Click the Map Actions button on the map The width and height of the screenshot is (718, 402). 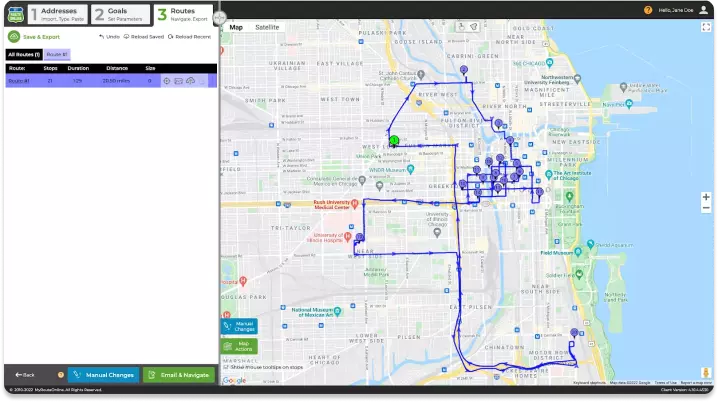coord(239,346)
